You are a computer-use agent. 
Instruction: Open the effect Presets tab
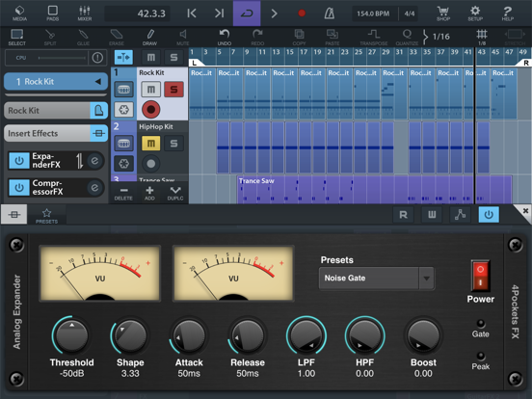click(47, 216)
